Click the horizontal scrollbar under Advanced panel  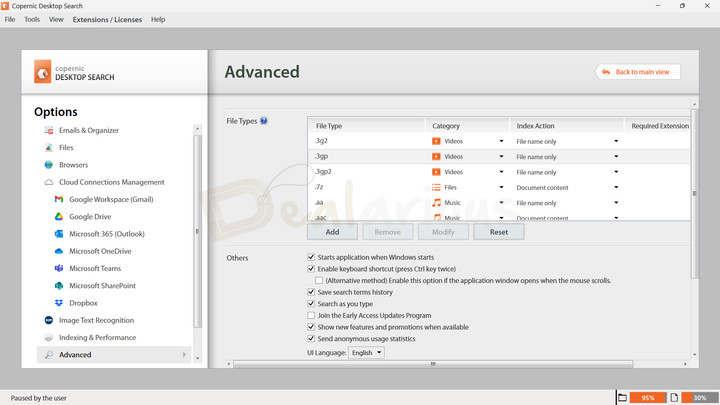pyautogui.click(x=433, y=364)
